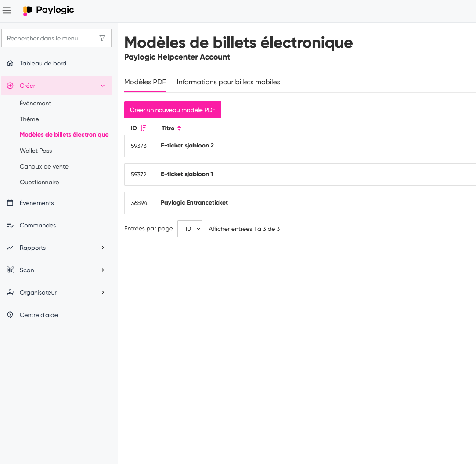Click the Scan QR code icon
This screenshot has width=476, height=464.
(x=10, y=270)
